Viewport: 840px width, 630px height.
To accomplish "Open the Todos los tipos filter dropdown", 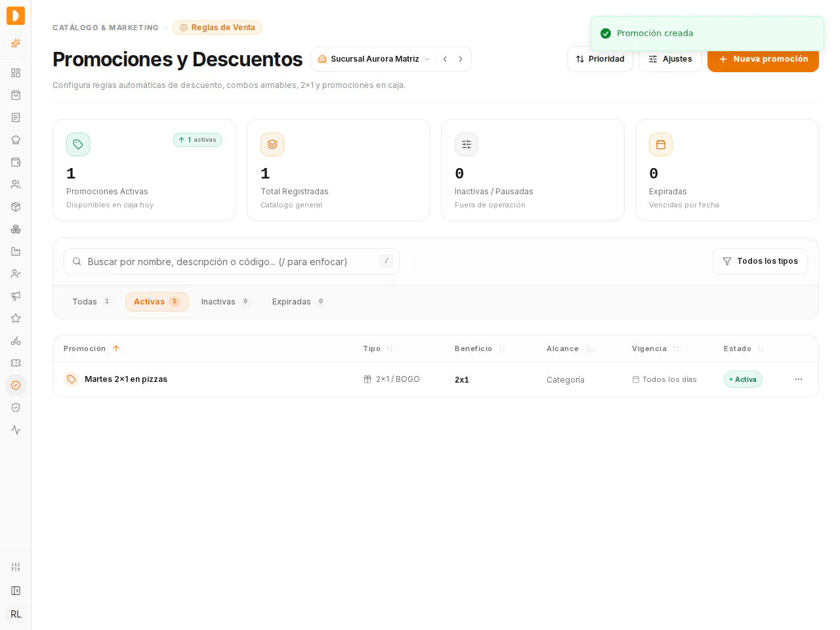I will [x=760, y=261].
